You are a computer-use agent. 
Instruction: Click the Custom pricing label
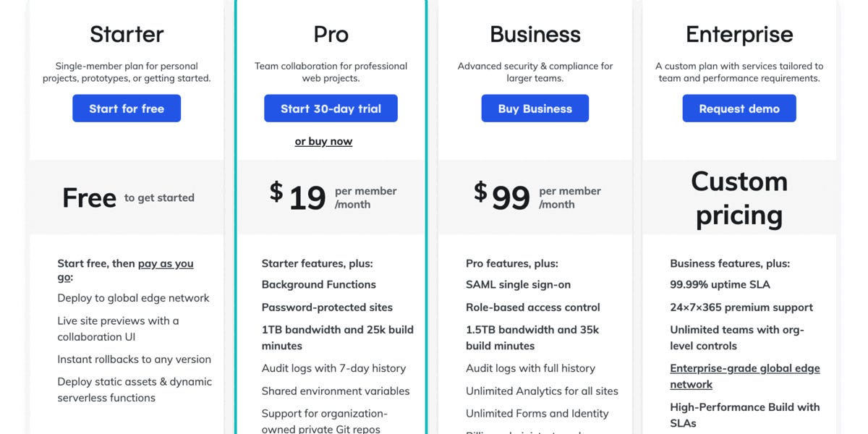tap(739, 197)
